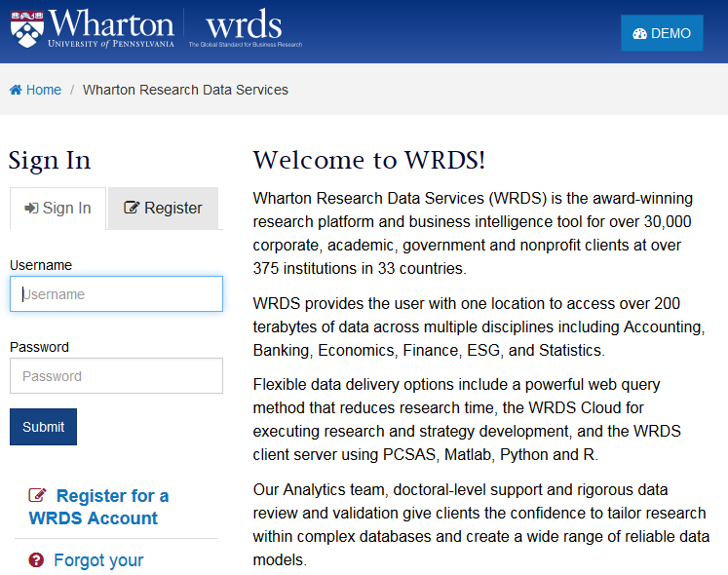728x575 pixels.
Task: Focus the Password input field
Action: [116, 376]
